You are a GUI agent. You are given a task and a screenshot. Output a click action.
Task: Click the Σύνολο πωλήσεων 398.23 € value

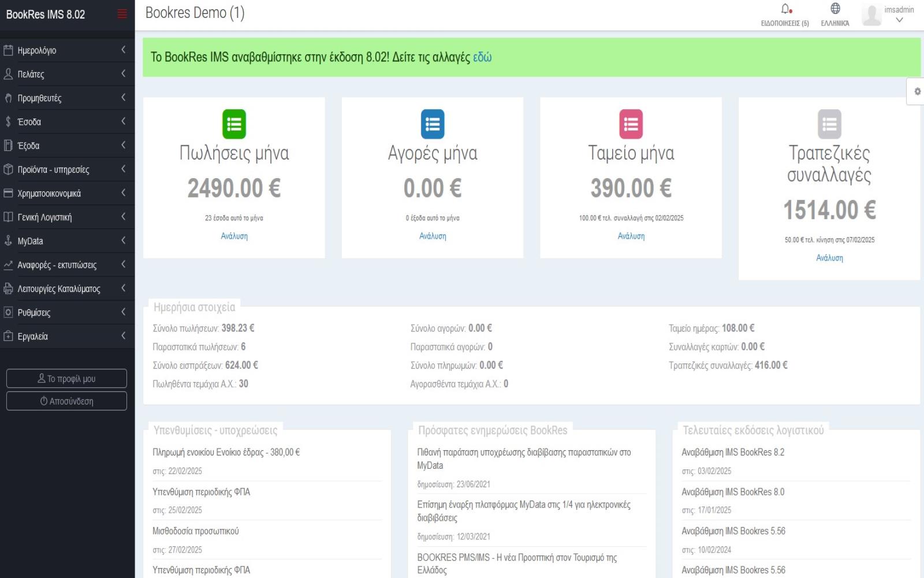click(x=238, y=328)
